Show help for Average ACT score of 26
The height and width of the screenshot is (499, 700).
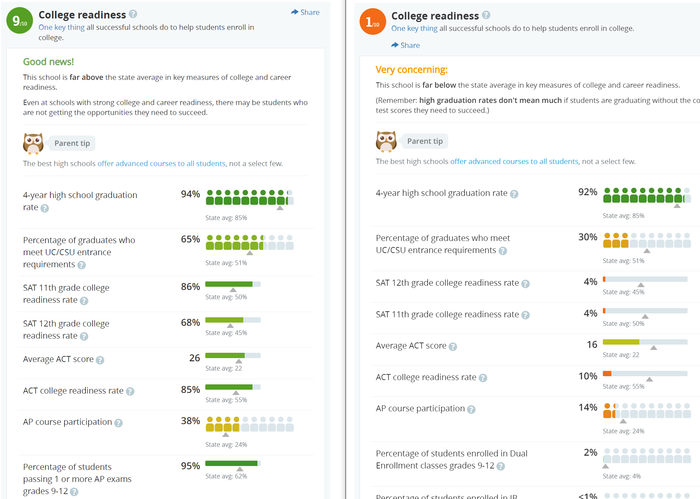[x=100, y=359]
